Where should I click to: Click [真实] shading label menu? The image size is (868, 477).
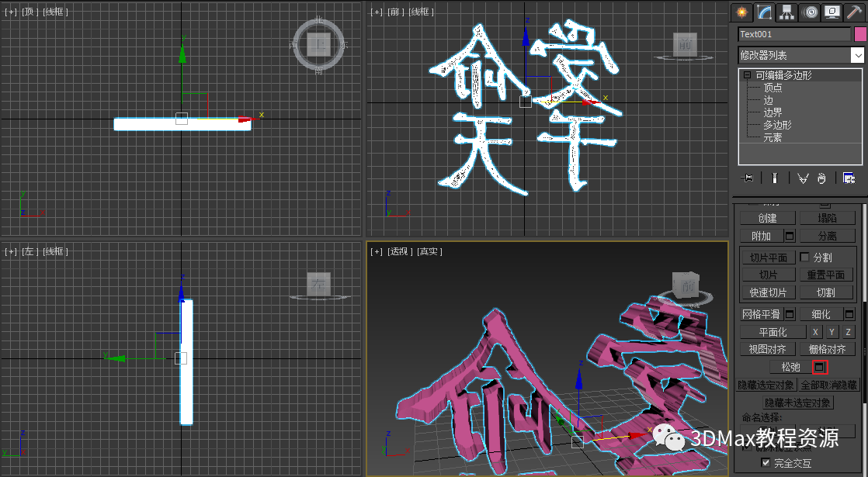pos(429,251)
